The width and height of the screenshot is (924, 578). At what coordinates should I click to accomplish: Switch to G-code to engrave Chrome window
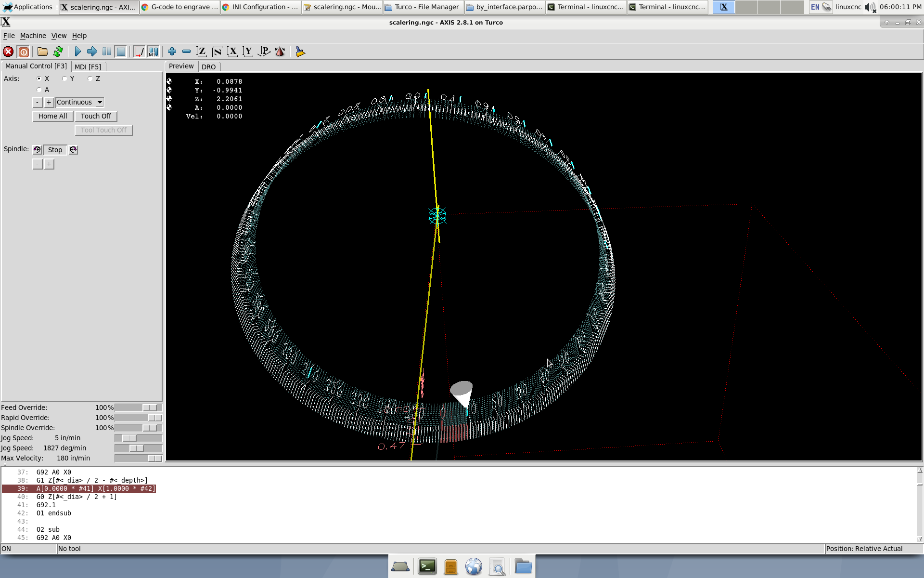click(180, 7)
